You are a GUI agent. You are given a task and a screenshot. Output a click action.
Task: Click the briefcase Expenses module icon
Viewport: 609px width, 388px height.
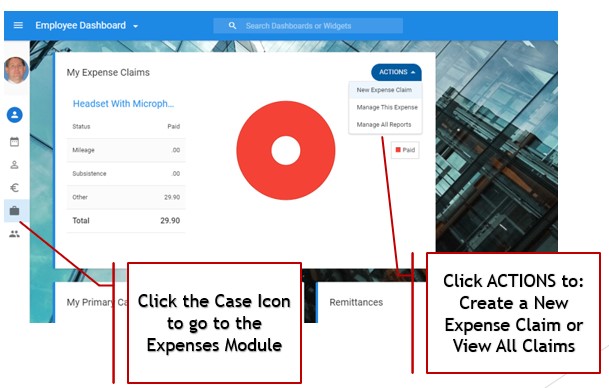pos(15,211)
